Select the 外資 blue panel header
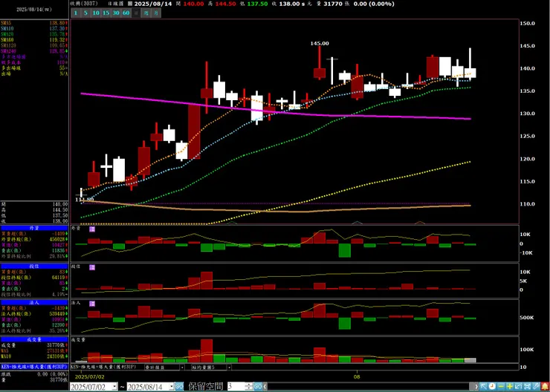Image resolution: width=550 pixels, height=392 pixels. pos(34,228)
